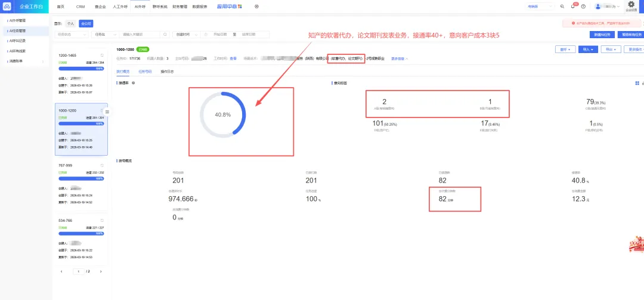Collapse the 更多信息 expander
The height and width of the screenshot is (300, 644).
[x=399, y=59]
